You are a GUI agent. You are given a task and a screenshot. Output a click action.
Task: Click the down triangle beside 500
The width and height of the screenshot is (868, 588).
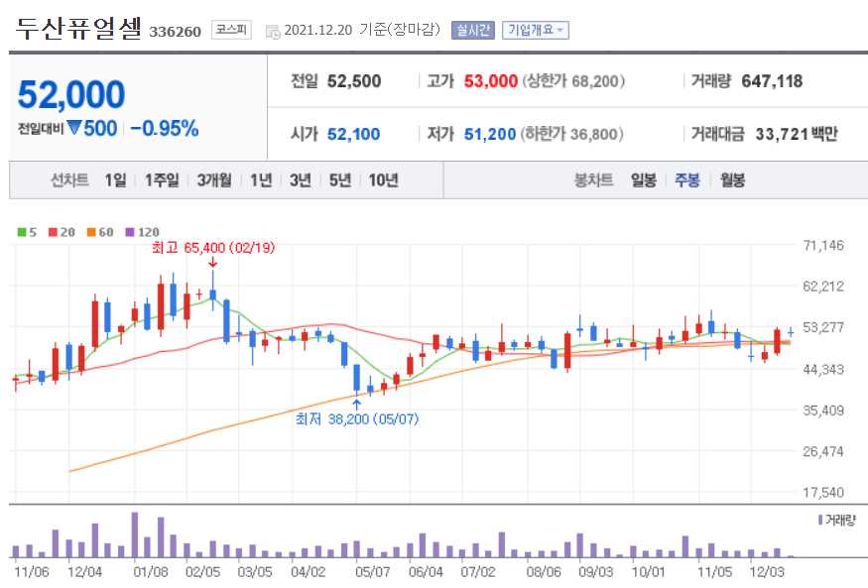tap(74, 128)
